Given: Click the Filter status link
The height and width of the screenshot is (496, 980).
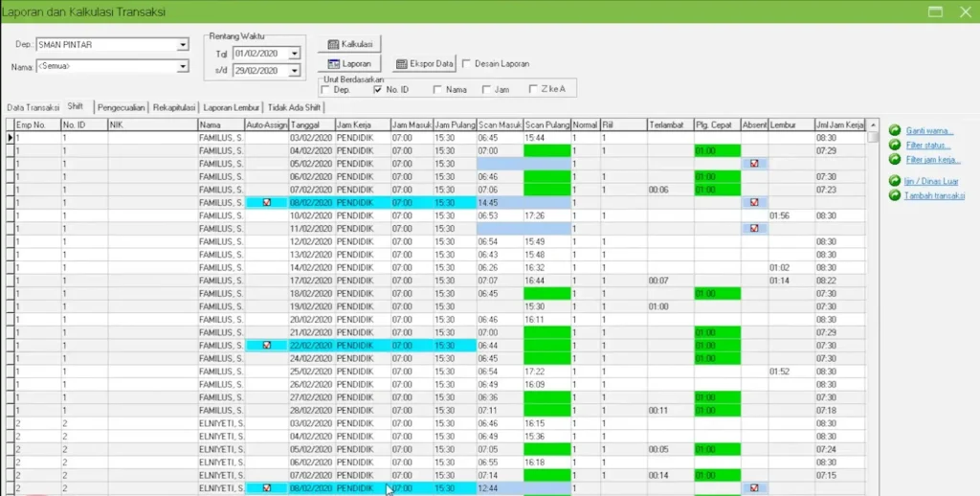Looking at the screenshot, I should pos(927,145).
